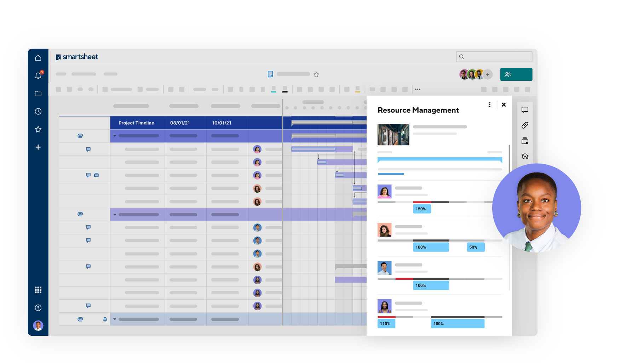Screen dimensions: 644x363
Task: Open the Help question mark icon
Action: coord(38,308)
